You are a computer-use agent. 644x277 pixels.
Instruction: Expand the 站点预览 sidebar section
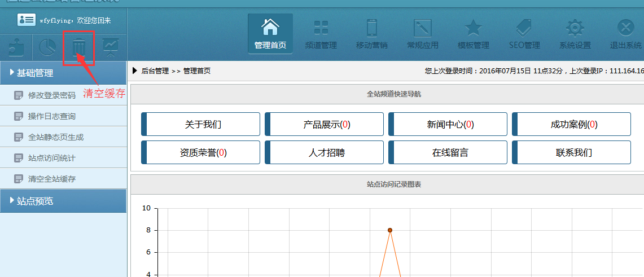[x=63, y=201]
